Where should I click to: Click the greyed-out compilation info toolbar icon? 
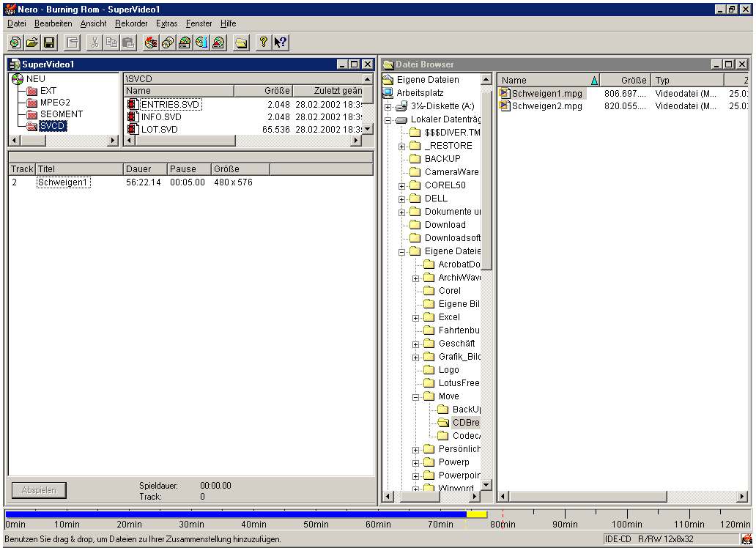tap(73, 43)
